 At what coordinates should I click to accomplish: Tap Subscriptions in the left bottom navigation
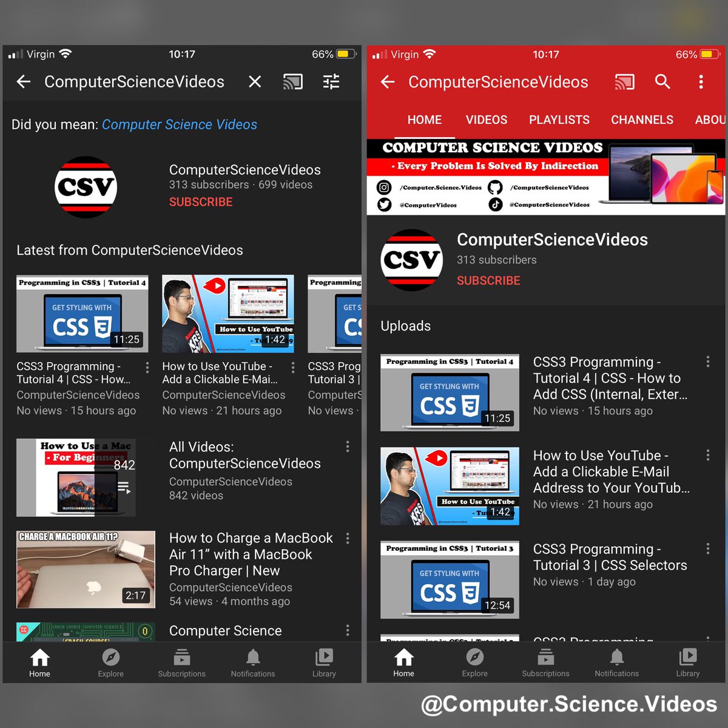click(x=182, y=663)
